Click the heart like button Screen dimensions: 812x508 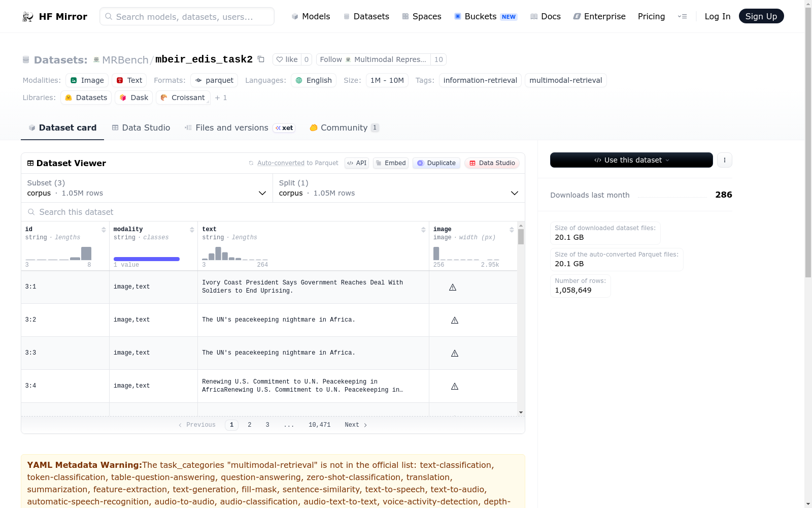click(287, 59)
